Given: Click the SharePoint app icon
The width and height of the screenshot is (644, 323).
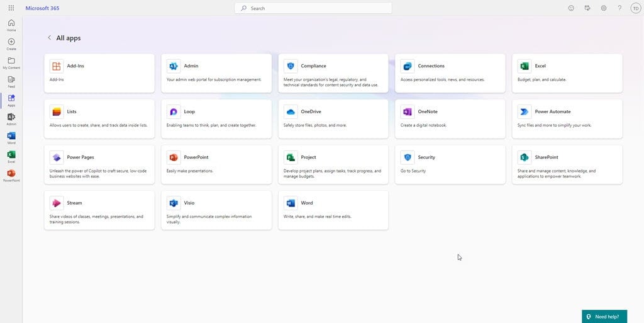Looking at the screenshot, I should click(x=525, y=157).
